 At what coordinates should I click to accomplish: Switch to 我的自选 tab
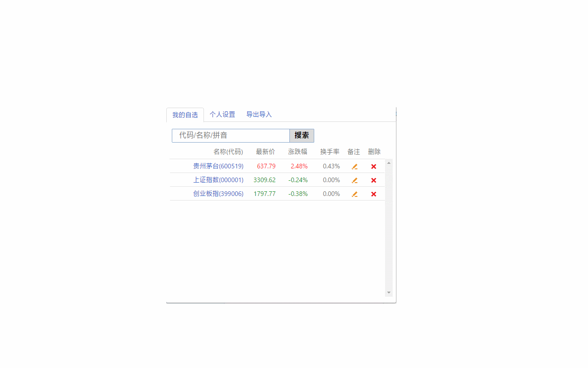pos(185,115)
